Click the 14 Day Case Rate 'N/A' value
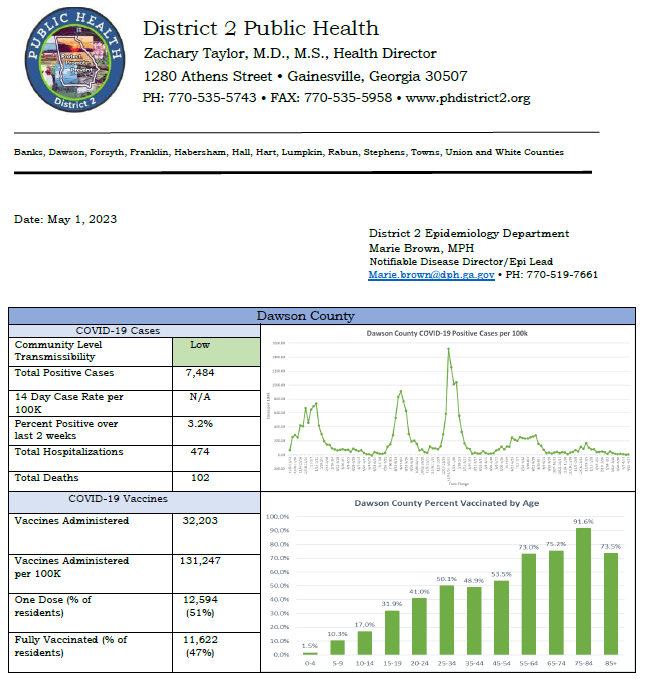The image size is (650, 687). pyautogui.click(x=200, y=397)
